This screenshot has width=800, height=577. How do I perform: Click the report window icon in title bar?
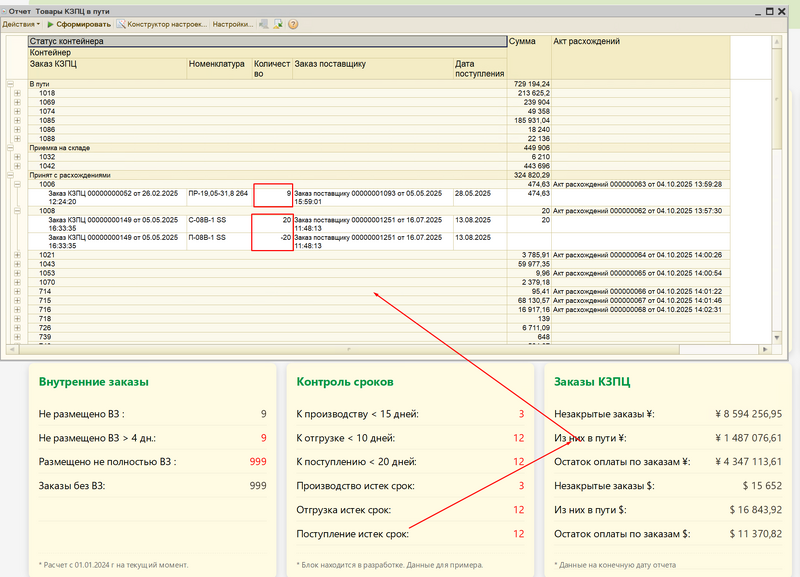tap(4, 11)
